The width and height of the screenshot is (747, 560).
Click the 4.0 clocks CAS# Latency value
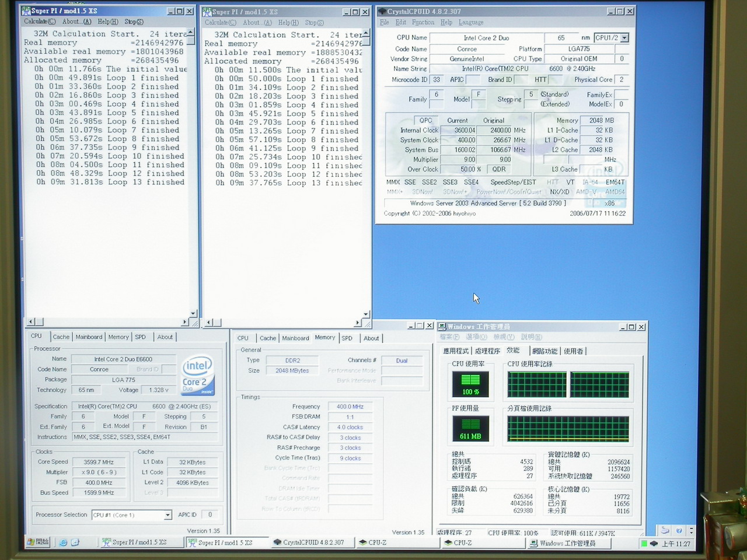click(x=350, y=428)
